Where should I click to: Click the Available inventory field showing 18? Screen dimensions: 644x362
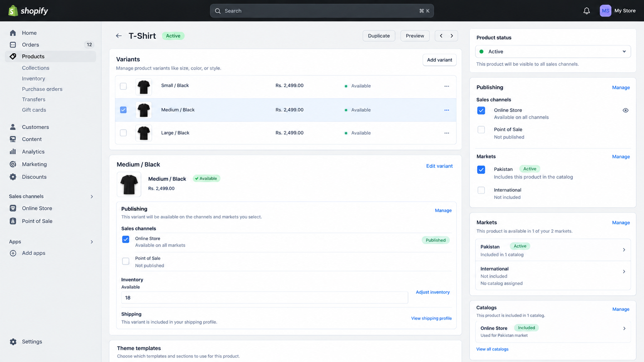(265, 298)
